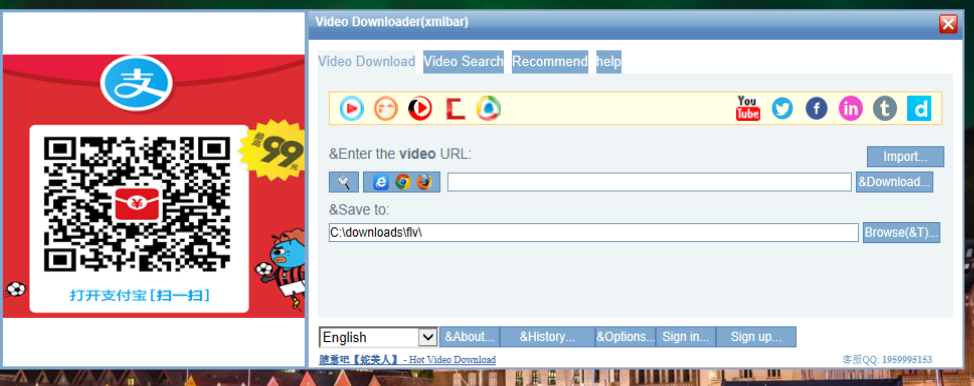Click the QQ number 1959995153 text

click(906, 360)
